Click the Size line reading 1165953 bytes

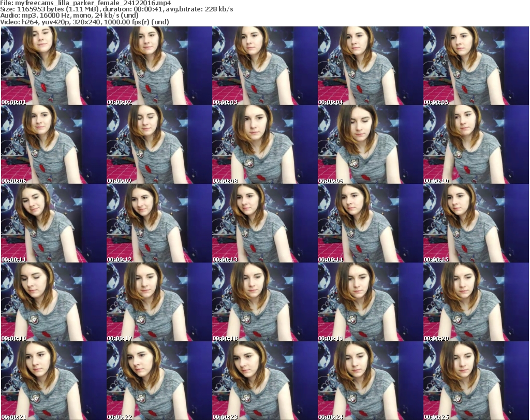[116, 9]
